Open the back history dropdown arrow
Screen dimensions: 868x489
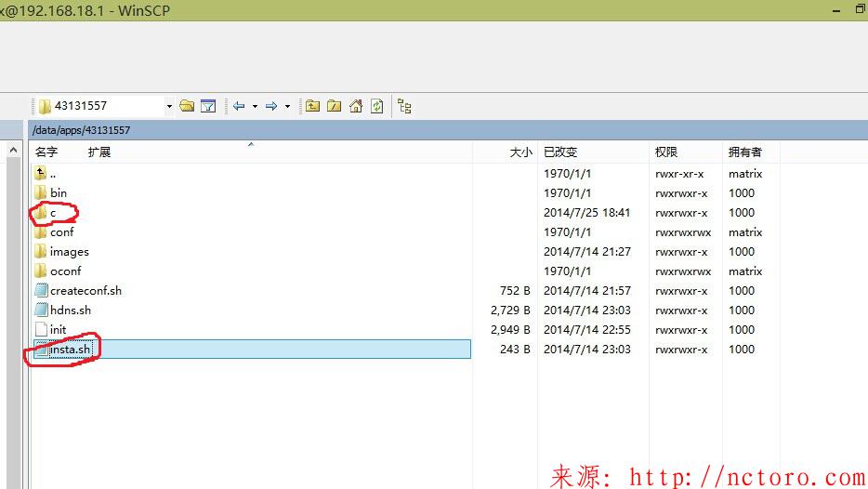(256, 106)
